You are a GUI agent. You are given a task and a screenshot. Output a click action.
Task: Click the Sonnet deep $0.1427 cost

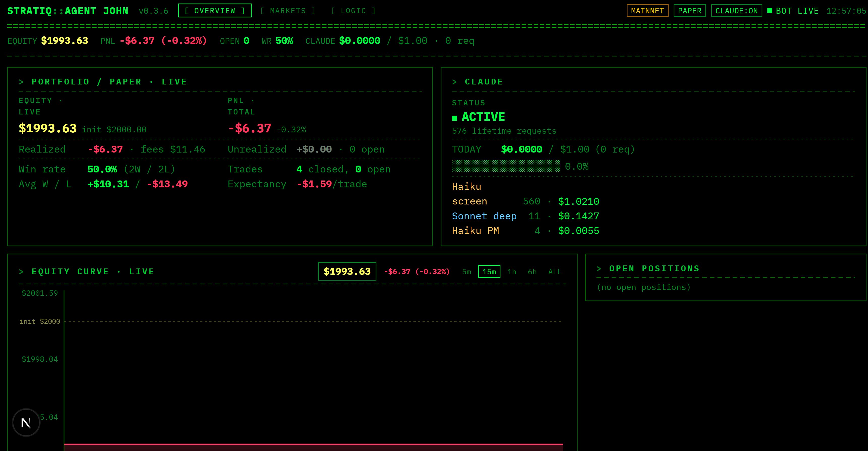point(579,216)
